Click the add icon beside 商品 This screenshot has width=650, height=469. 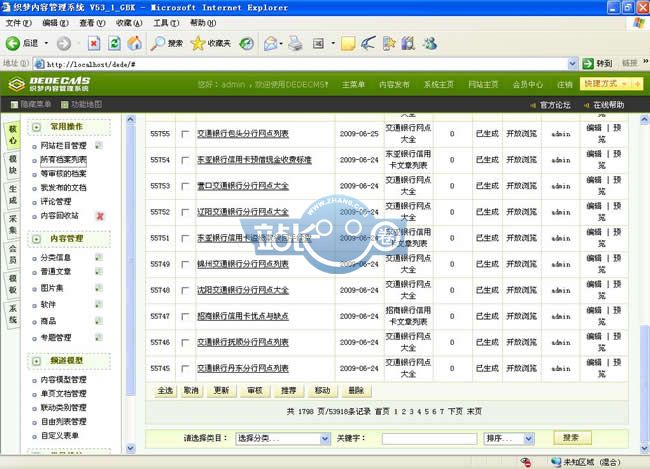tap(98, 321)
